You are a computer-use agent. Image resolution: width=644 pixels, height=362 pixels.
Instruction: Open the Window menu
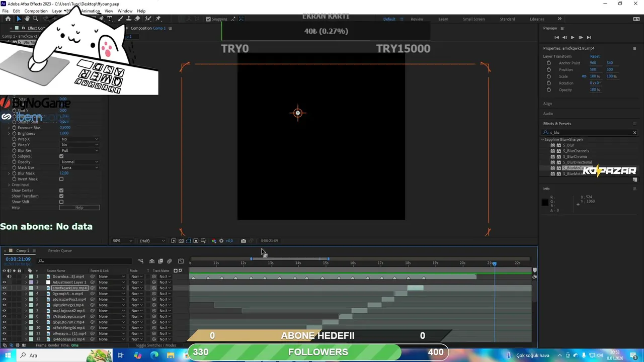click(x=125, y=11)
